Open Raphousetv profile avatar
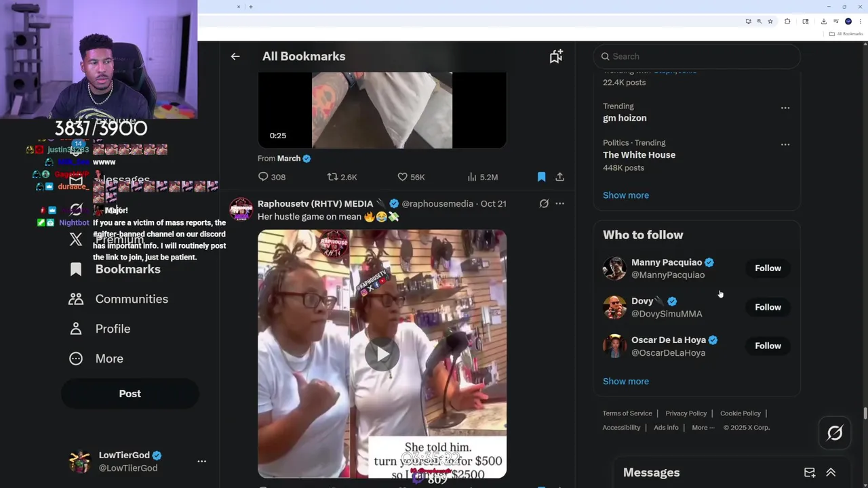868x488 pixels. (x=241, y=209)
